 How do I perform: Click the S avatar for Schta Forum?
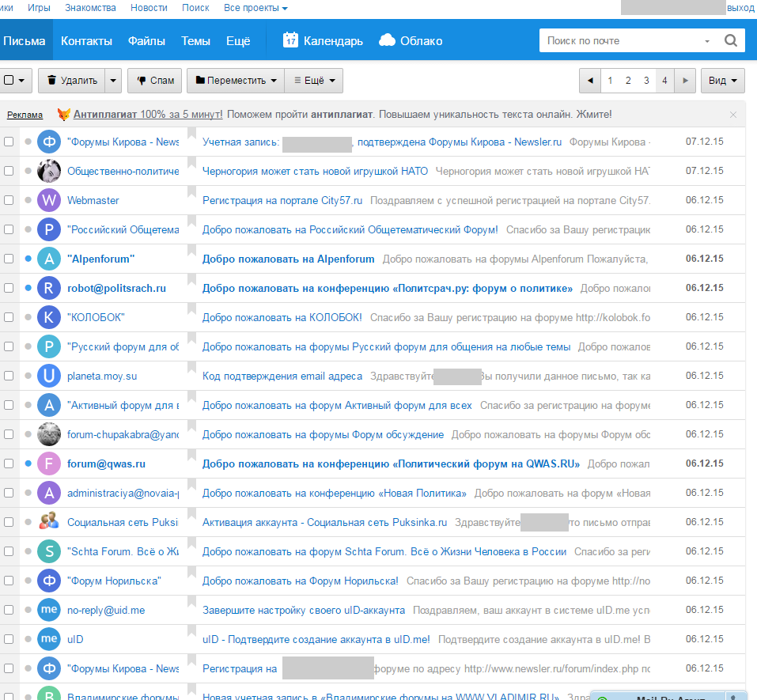[x=49, y=551]
